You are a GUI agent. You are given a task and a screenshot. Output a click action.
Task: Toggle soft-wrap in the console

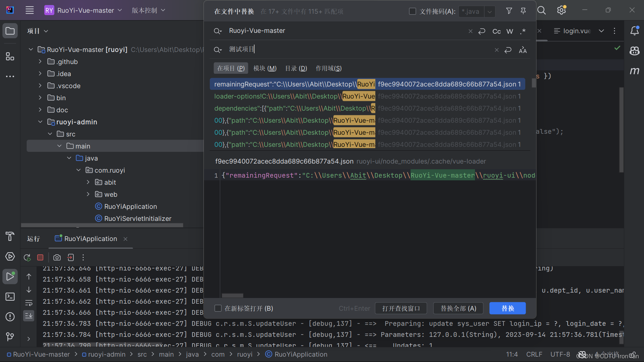pos(29,303)
